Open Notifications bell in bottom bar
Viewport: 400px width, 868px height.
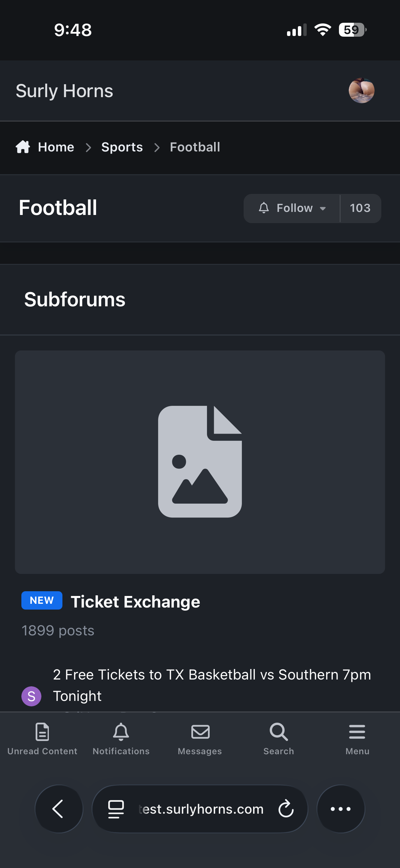coord(121,738)
